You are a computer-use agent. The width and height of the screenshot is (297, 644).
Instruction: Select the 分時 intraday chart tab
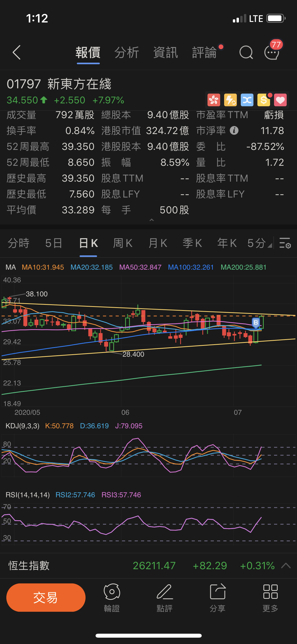(x=18, y=243)
